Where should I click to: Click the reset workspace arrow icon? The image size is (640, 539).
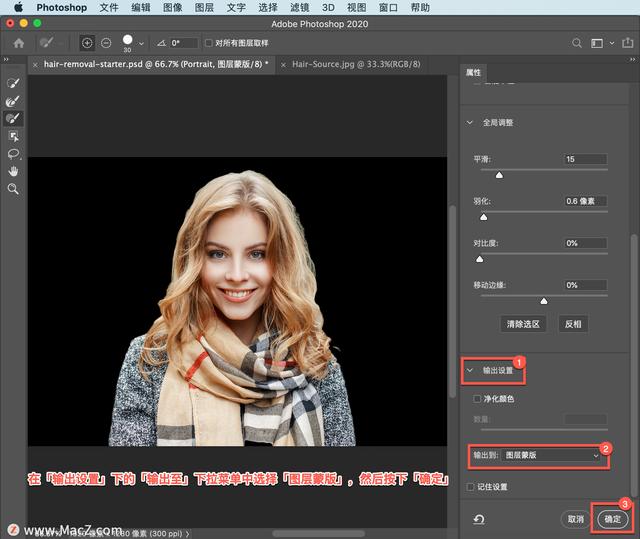coord(480,519)
